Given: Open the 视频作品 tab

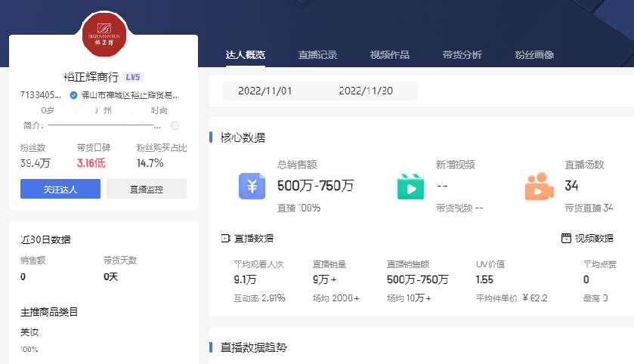Looking at the screenshot, I should pyautogui.click(x=390, y=55).
